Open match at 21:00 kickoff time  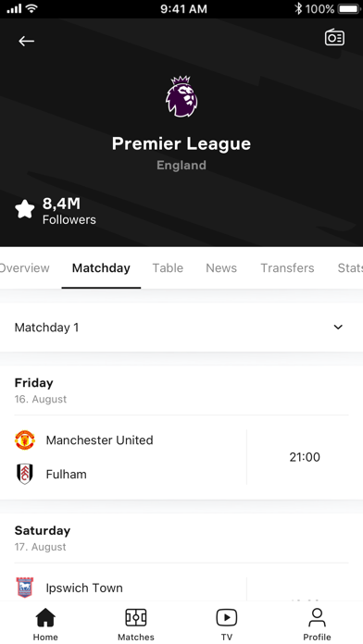(305, 457)
